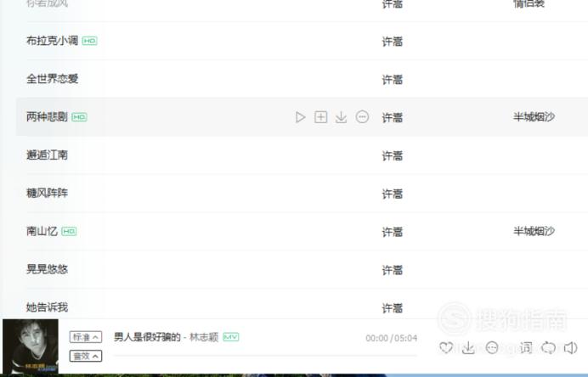Open the 半城烟沙 album link on 两种悲剧 row

click(x=534, y=117)
